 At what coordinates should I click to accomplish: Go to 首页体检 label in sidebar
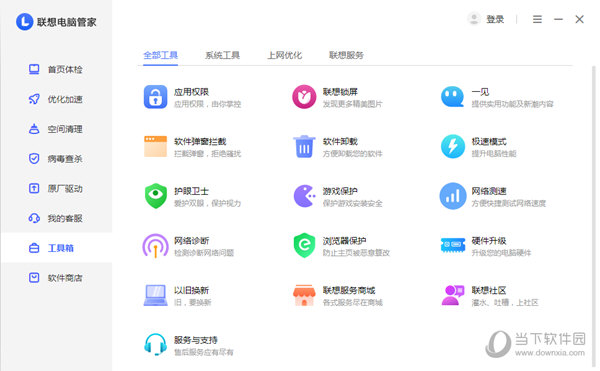point(65,70)
